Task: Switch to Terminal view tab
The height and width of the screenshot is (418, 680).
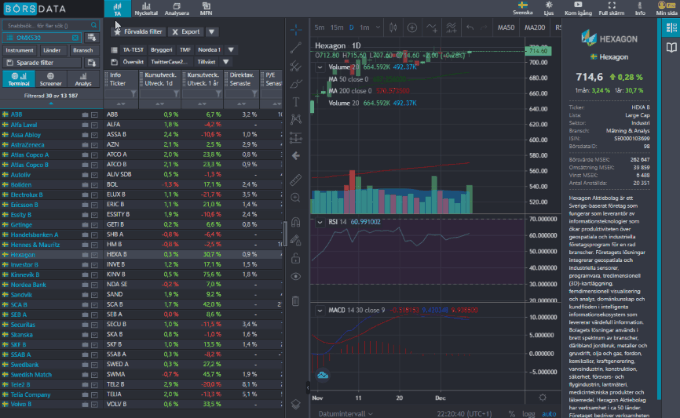Action: 19,79
